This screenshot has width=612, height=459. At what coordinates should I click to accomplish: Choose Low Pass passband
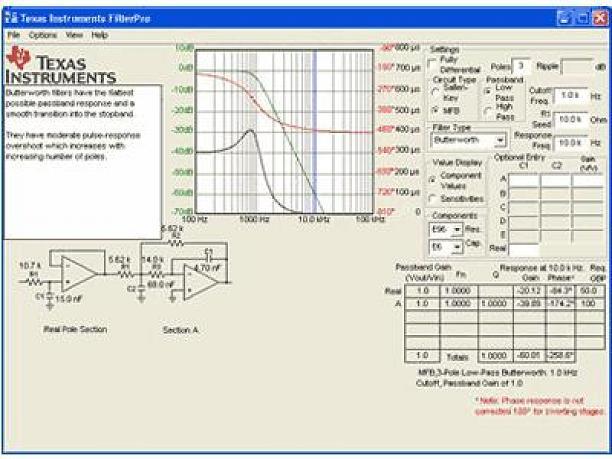coord(487,92)
